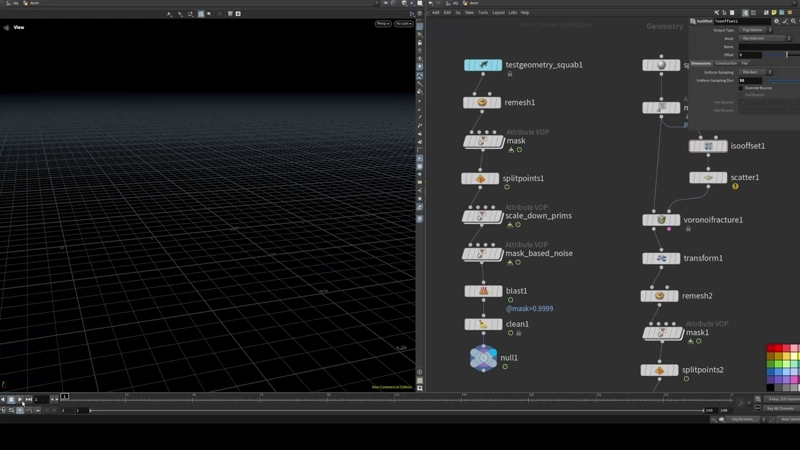This screenshot has width=800, height=450.
Task: Click the wrench icon in network toolbar
Action: (x=716, y=13)
